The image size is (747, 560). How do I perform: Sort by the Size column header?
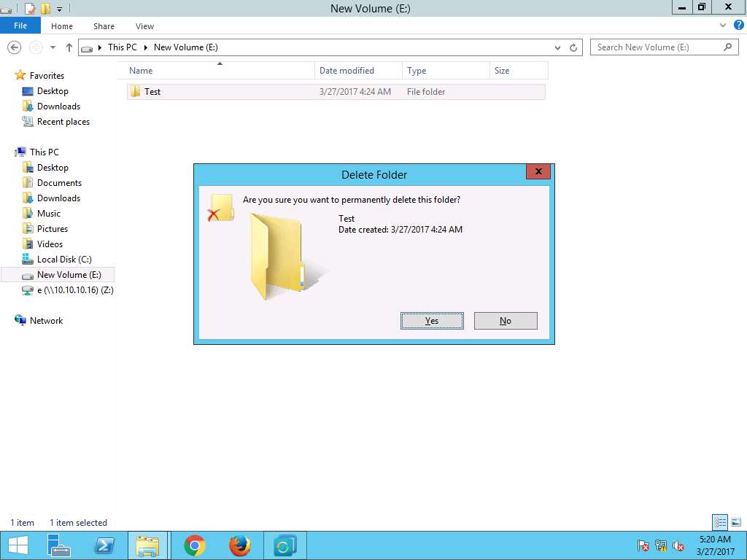click(519, 71)
